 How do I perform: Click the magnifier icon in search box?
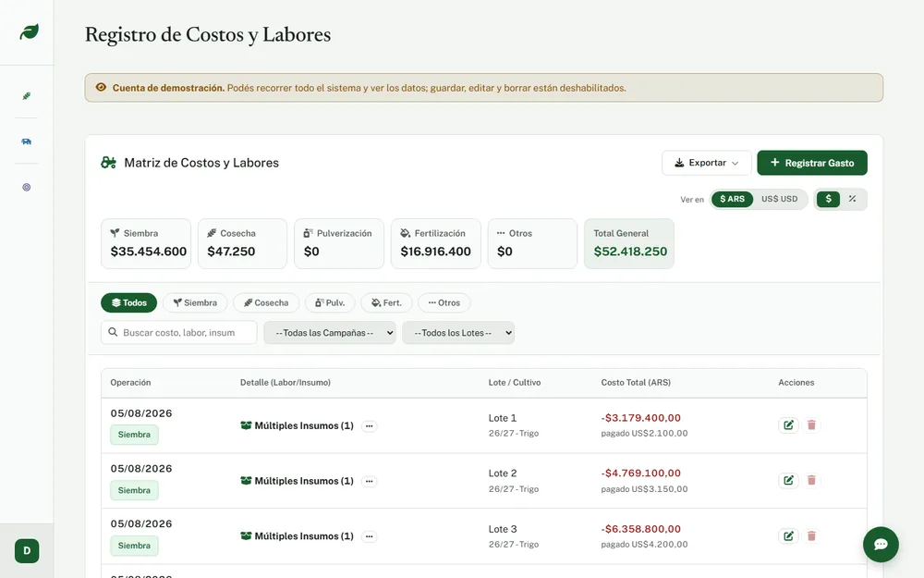coord(113,332)
